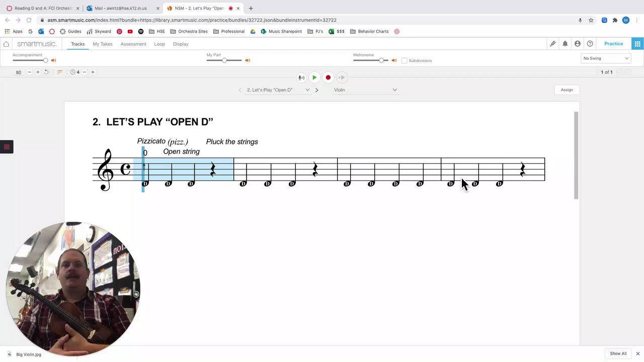The height and width of the screenshot is (362, 644).
Task: Open the Apps bookmarks shortcut
Action: (x=14, y=31)
